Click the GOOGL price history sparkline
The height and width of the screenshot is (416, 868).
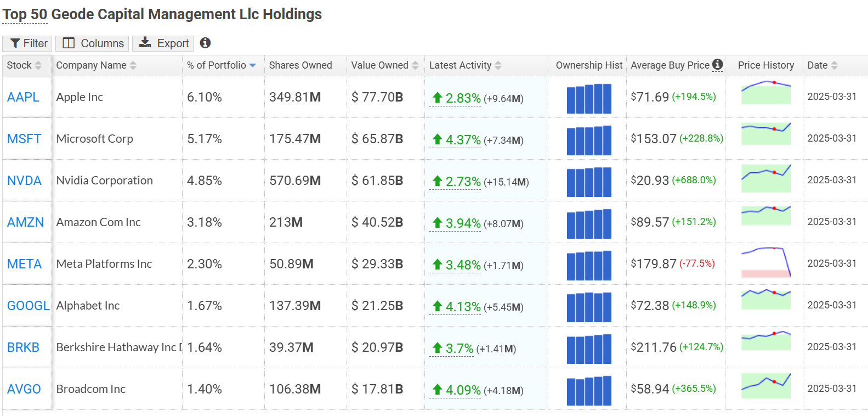(x=766, y=300)
